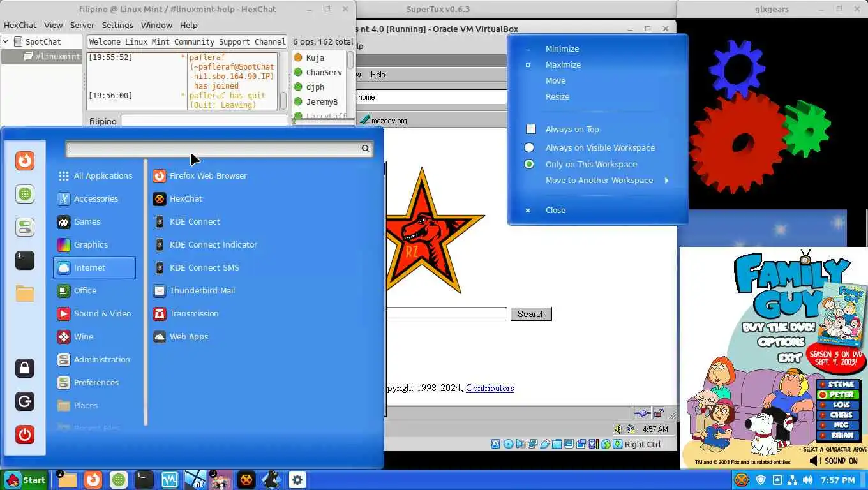Open the gear settings taskbar icon
This screenshot has height=490, width=868.
(x=297, y=480)
